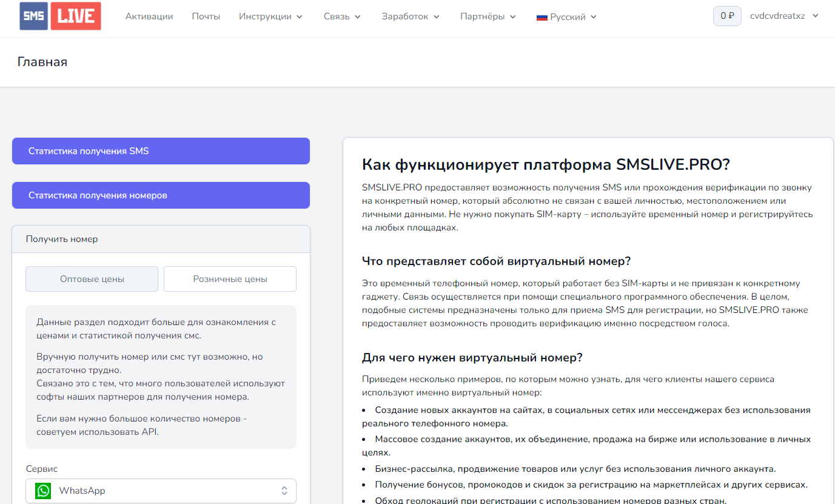
Task: Click heading Что представляет собой виртуальный номер?
Action: point(496,261)
